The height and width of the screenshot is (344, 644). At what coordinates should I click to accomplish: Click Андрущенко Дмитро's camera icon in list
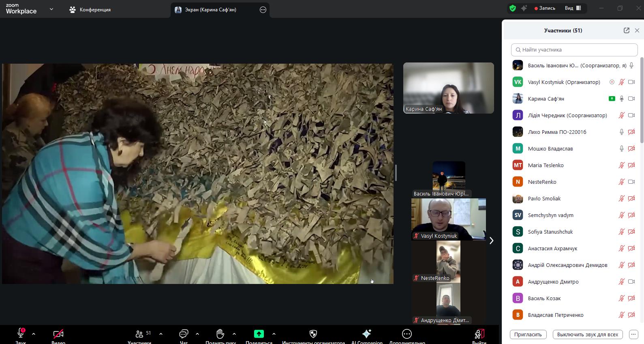click(631, 282)
